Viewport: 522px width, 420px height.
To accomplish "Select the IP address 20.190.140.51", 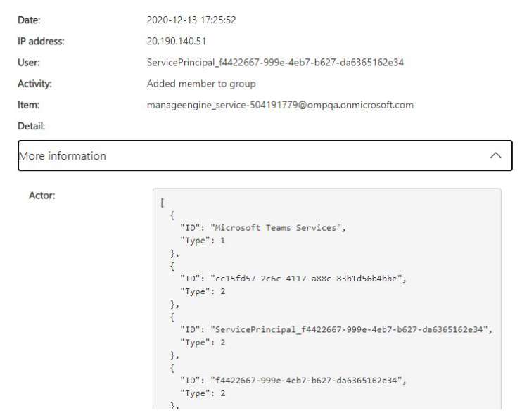I will pos(176,41).
